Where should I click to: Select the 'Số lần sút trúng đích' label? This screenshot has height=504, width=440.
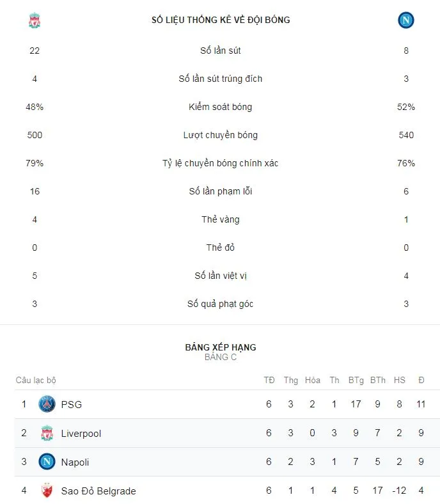(x=221, y=79)
